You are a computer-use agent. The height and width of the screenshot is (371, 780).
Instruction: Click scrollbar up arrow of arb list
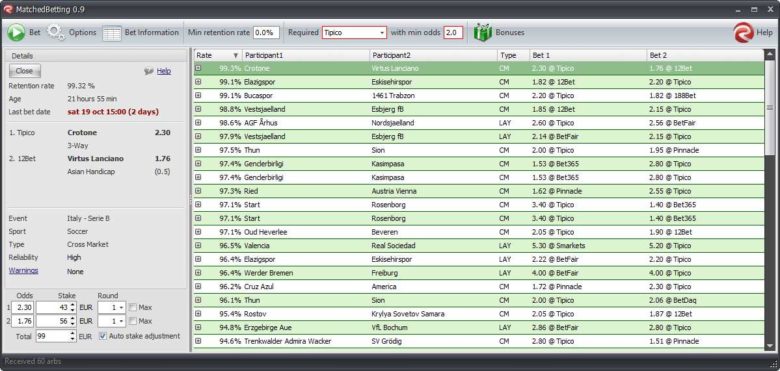[770, 54]
